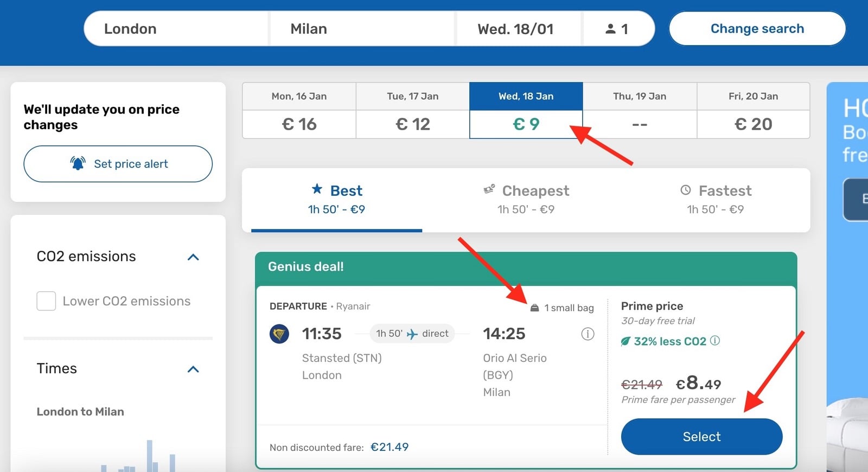The image size is (868, 472).
Task: Select the Ryanair flight
Action: tap(701, 437)
